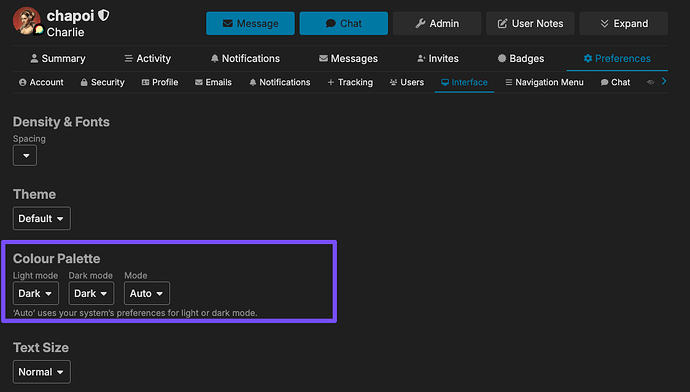Image resolution: width=690 pixels, height=392 pixels.
Task: Open the Spacing dropdown
Action: [25, 155]
